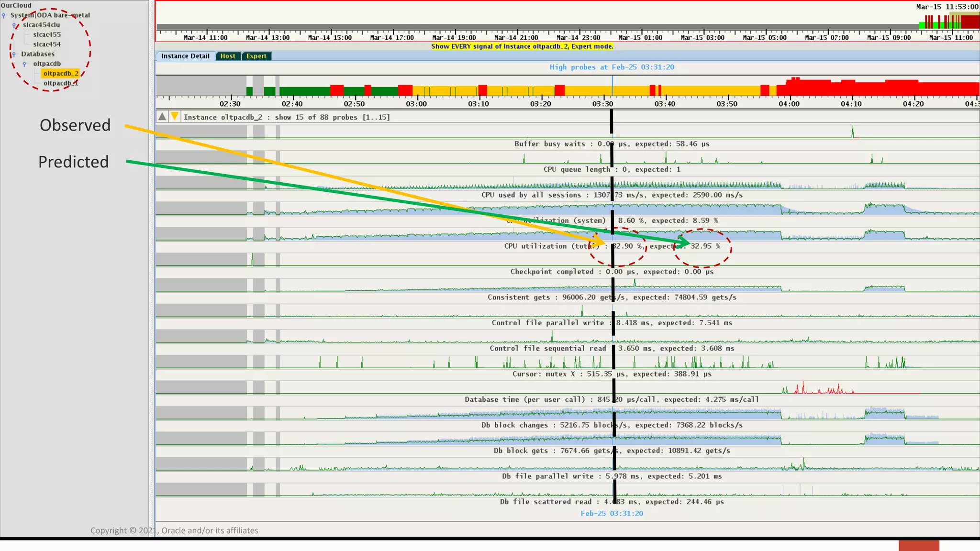The image size is (980, 551).
Task: Click the yellow down triangle icon in probe header
Action: [x=175, y=116]
